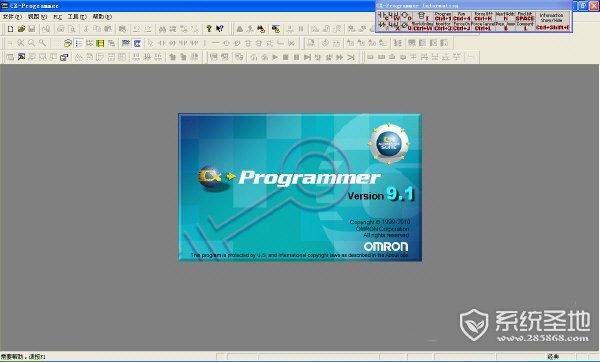Click the work online PLC connection icon
The height and width of the screenshot is (362, 600).
[240, 29]
